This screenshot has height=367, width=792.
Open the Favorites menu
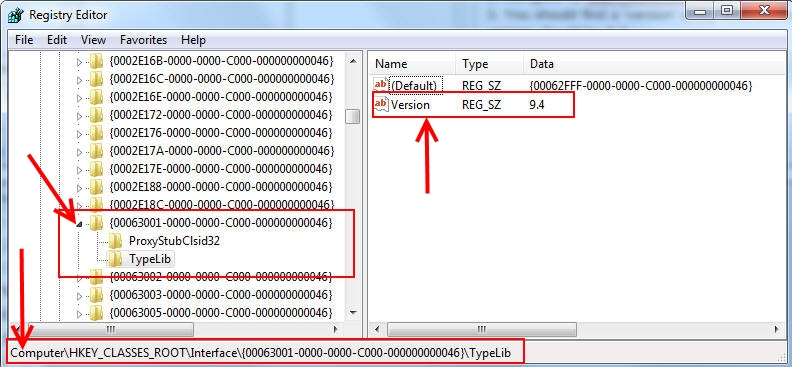143,40
